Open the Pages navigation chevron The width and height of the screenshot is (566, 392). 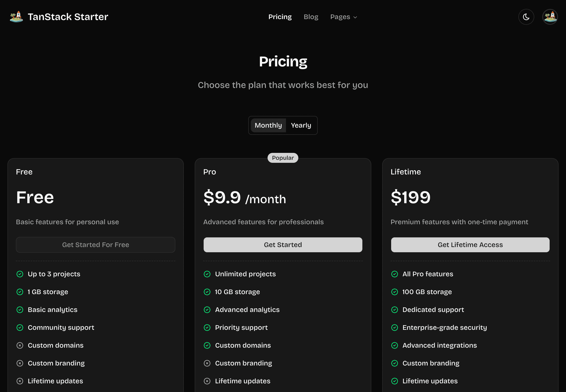(355, 17)
